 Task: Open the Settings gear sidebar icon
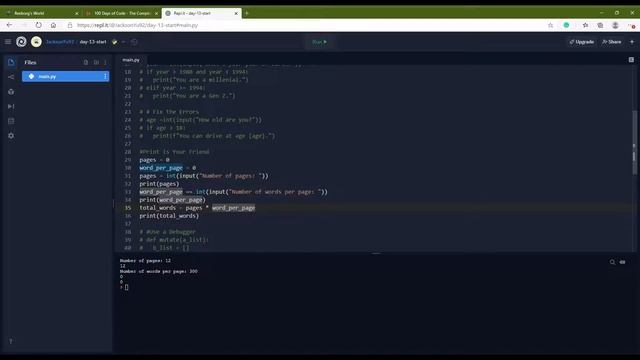click(11, 136)
